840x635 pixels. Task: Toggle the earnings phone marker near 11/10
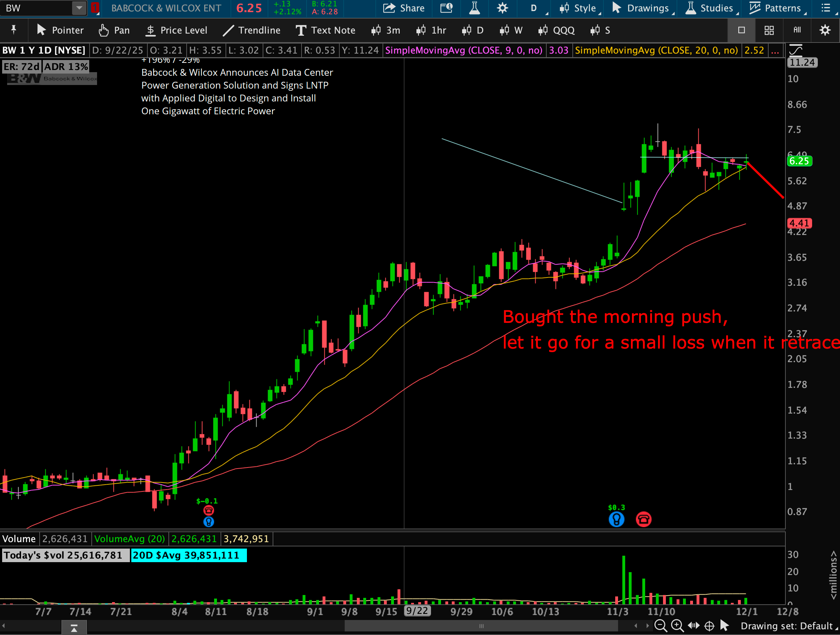(x=643, y=519)
